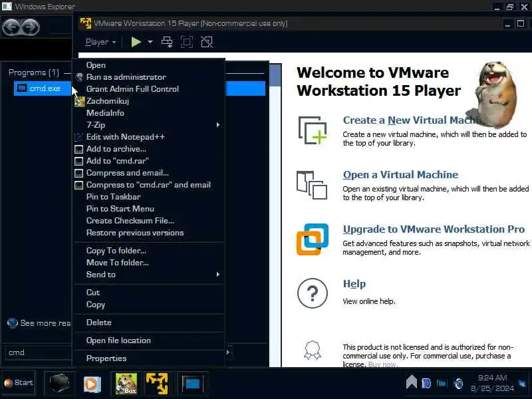The image size is (532, 399).
Task: Click the Help question mark icon
Action: pyautogui.click(x=313, y=293)
